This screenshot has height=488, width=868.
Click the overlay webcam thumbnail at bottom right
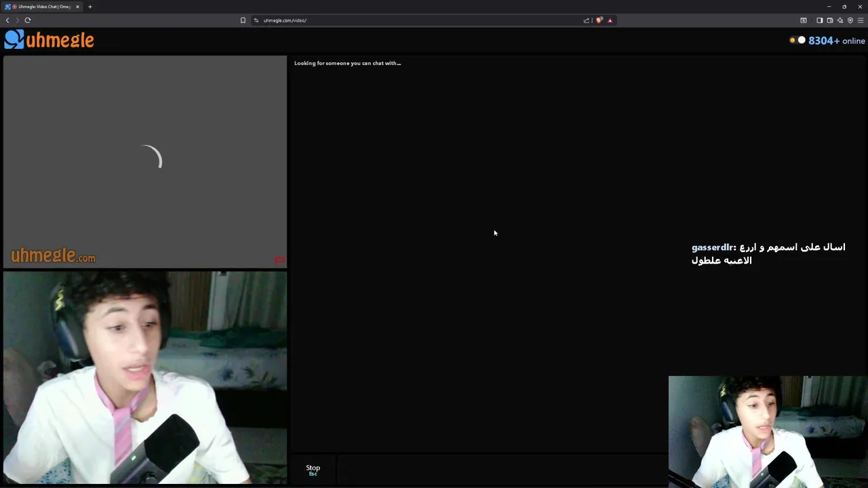pyautogui.click(x=768, y=432)
